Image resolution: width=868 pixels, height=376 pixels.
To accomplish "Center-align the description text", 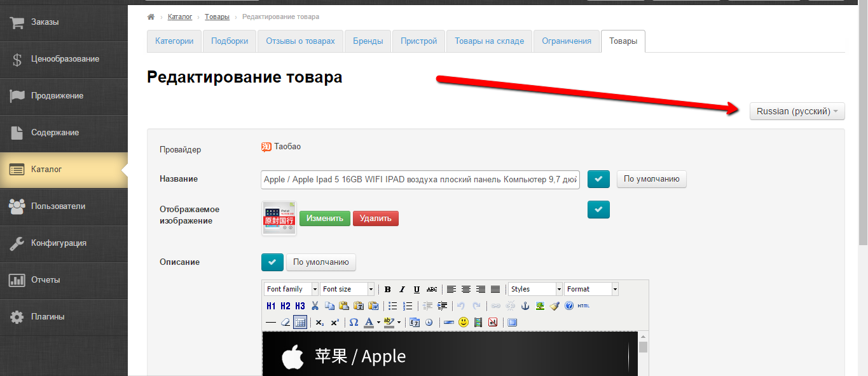I will [x=466, y=289].
